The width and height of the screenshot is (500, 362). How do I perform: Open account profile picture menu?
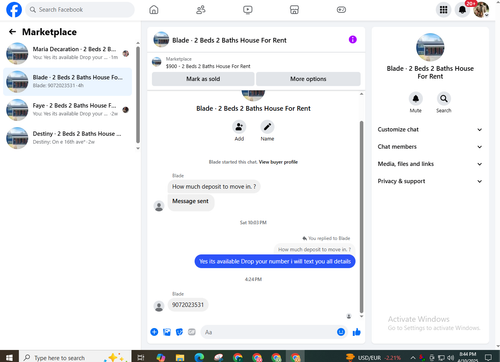[x=481, y=10]
